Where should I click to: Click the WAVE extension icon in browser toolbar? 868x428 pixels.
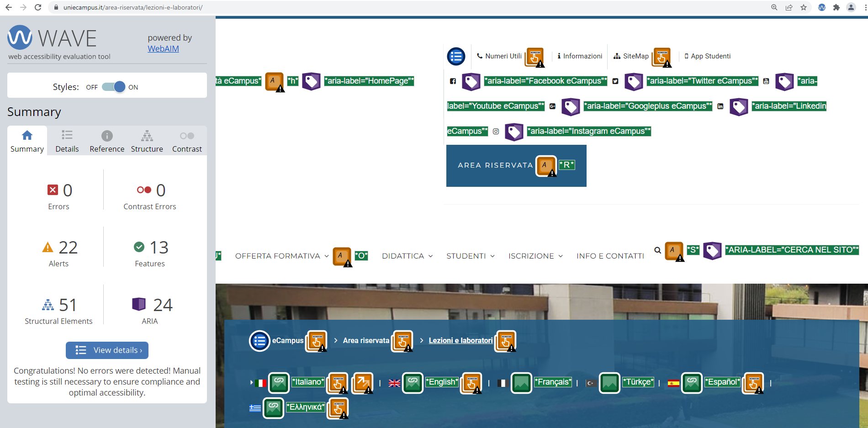coord(822,7)
